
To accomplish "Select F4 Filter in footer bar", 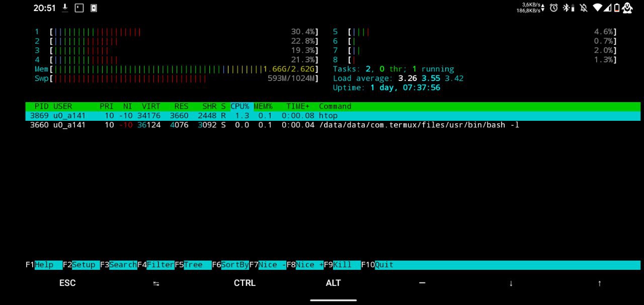I will pyautogui.click(x=155, y=265).
